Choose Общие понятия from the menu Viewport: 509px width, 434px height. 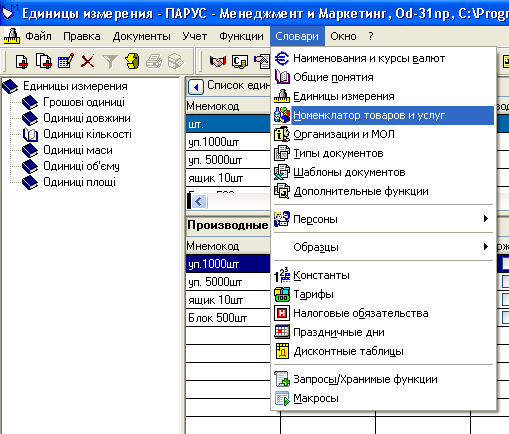[383, 77]
